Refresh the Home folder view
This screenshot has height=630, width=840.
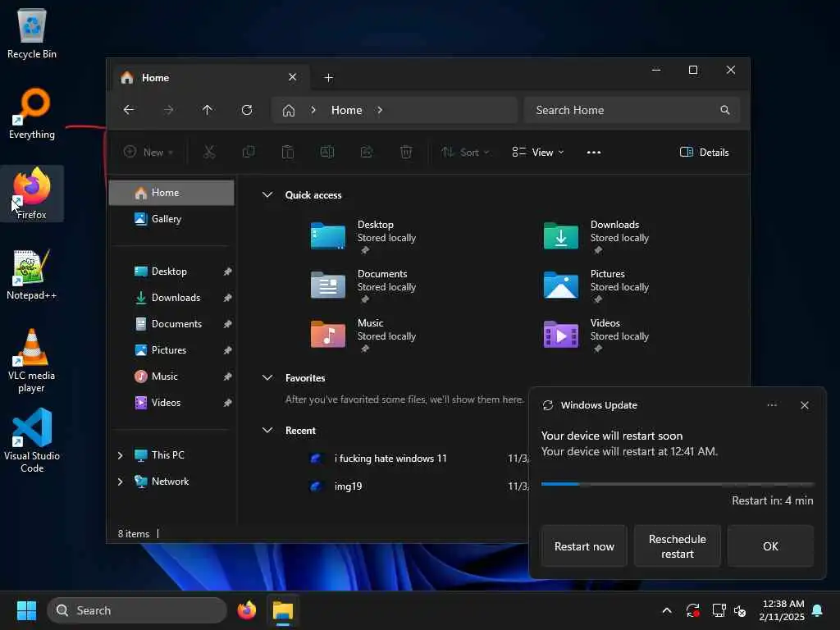(x=247, y=110)
